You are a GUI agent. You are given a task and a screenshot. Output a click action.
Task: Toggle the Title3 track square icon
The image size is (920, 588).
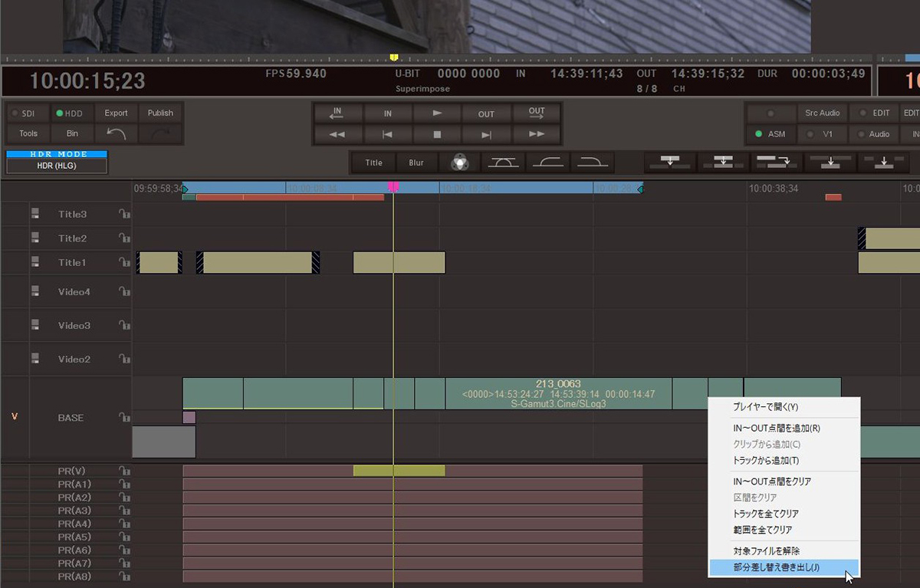pyautogui.click(x=35, y=214)
